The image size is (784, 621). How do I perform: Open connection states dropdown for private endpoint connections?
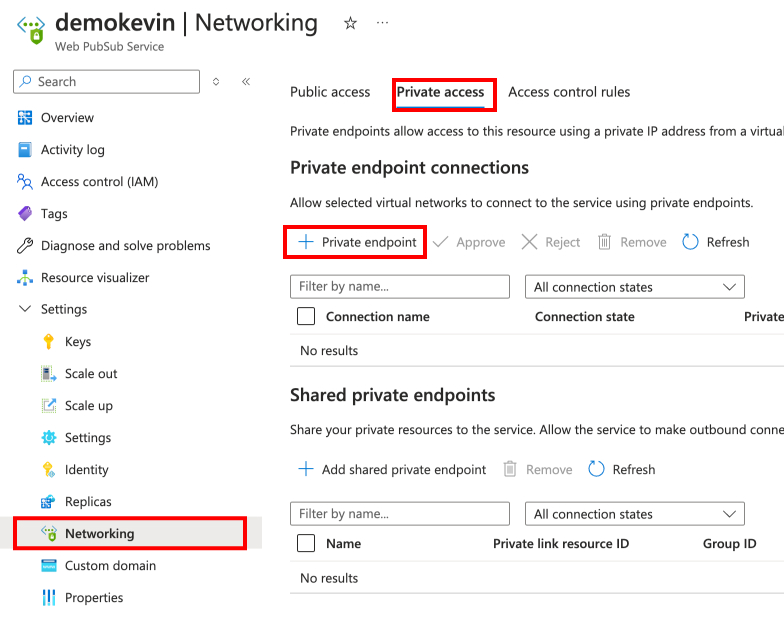pos(634,287)
